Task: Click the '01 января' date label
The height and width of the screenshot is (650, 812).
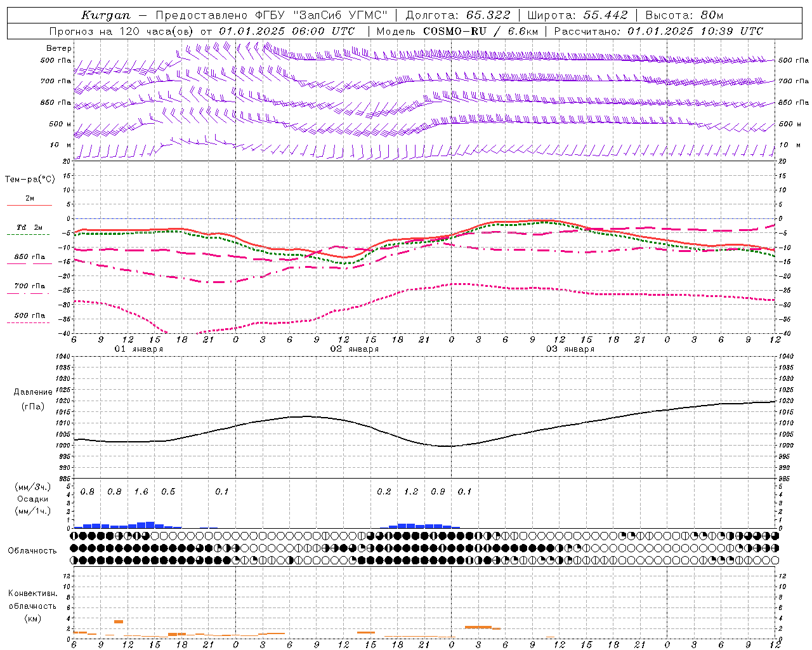Action: tap(138, 349)
